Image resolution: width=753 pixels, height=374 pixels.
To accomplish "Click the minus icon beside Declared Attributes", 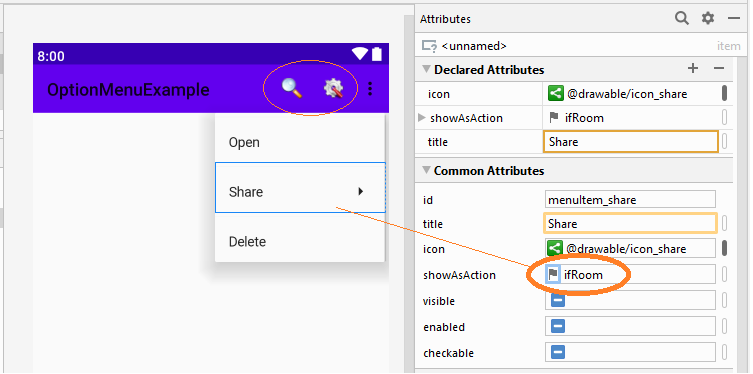I will click(719, 69).
